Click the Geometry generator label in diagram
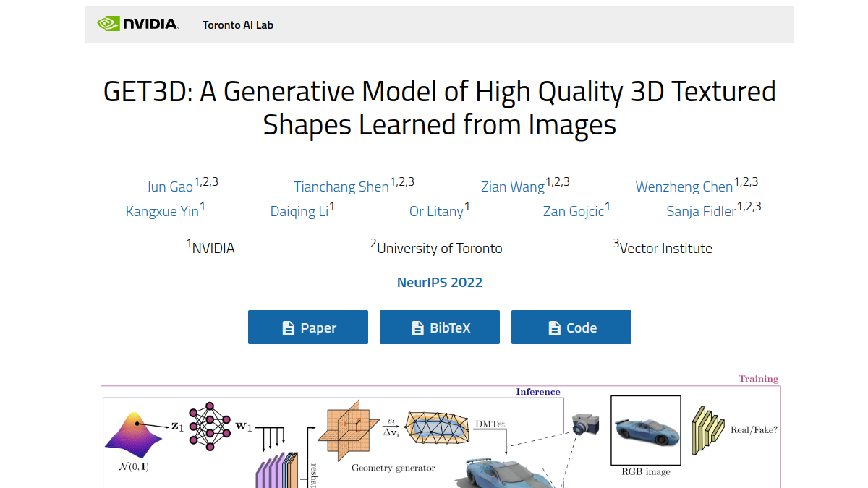 (x=393, y=468)
